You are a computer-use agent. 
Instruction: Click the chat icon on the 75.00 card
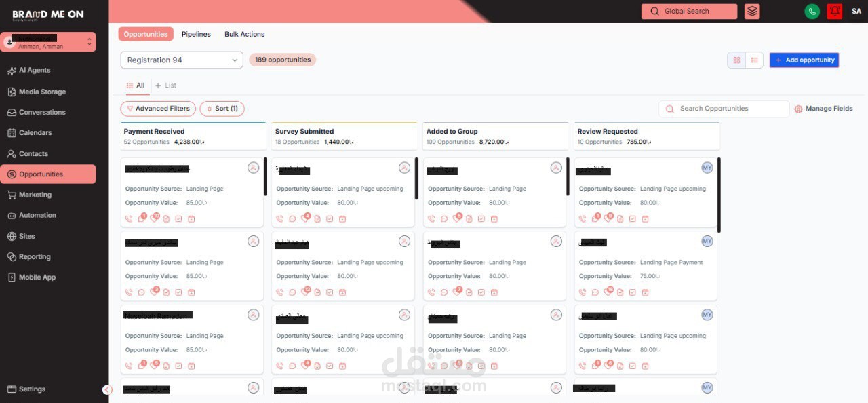tap(595, 292)
